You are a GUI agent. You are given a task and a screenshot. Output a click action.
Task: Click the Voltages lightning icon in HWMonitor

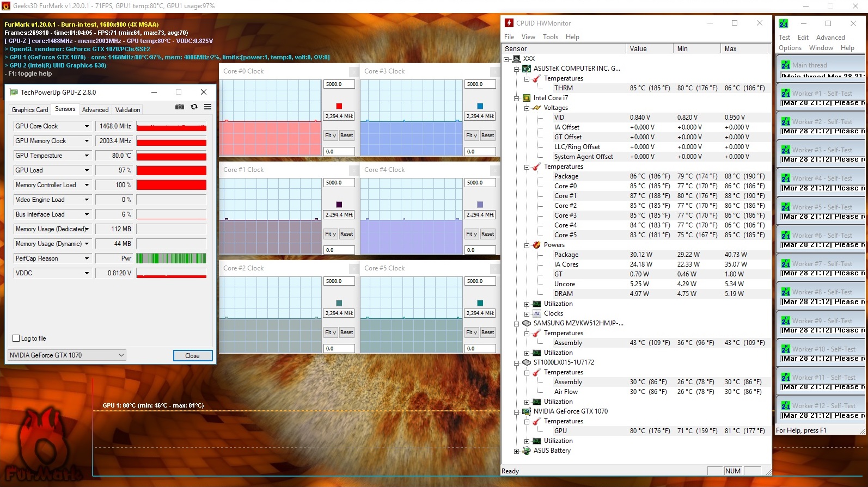537,108
